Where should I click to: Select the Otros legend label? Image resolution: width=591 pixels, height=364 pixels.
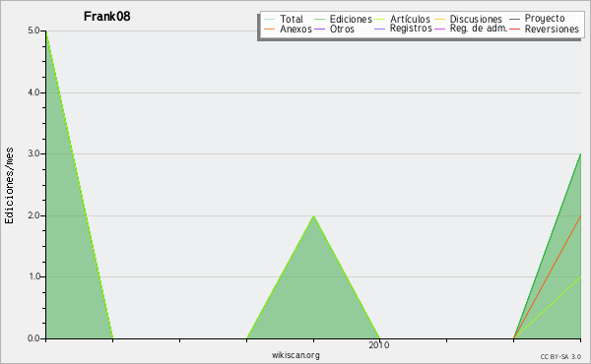(342, 29)
